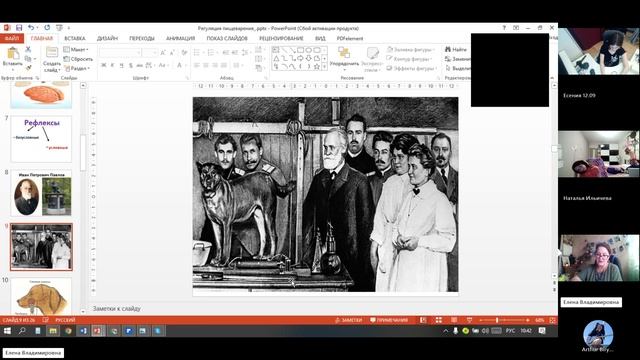Save the presentation with the floppy disk icon

coord(19,28)
